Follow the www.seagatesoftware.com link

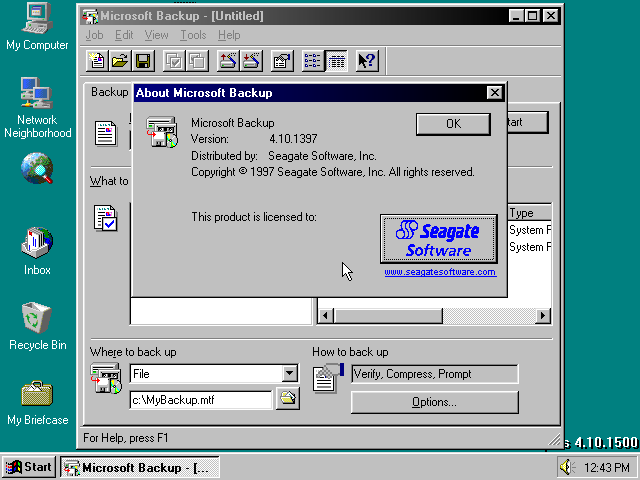(440, 272)
